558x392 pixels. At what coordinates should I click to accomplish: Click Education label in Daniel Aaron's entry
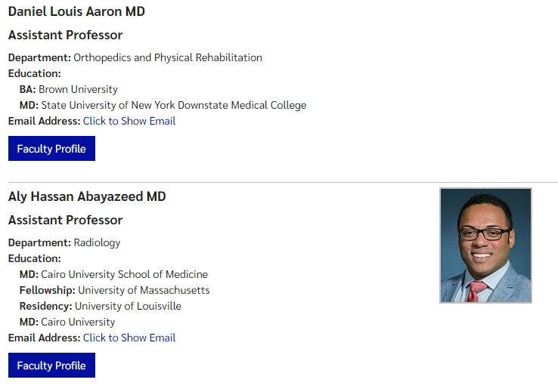(x=34, y=73)
